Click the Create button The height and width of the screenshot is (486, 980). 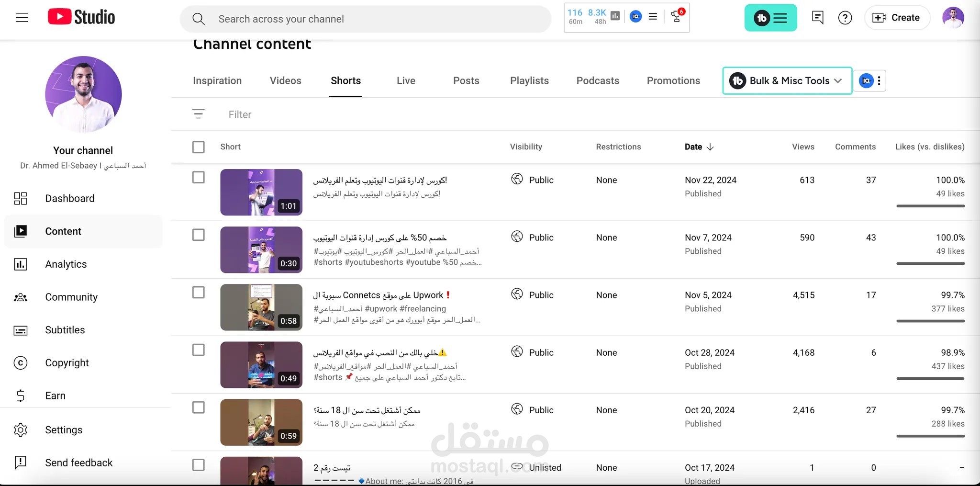[x=897, y=18]
